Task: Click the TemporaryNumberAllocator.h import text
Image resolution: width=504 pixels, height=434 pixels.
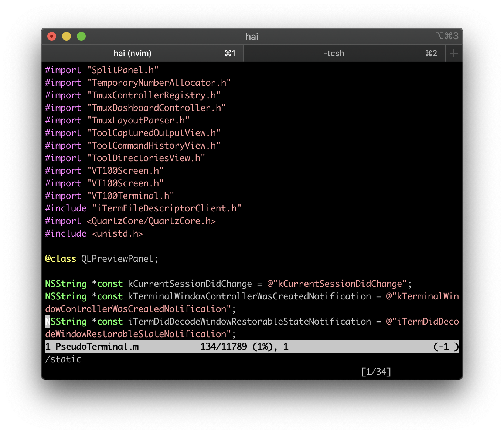Action: point(159,83)
